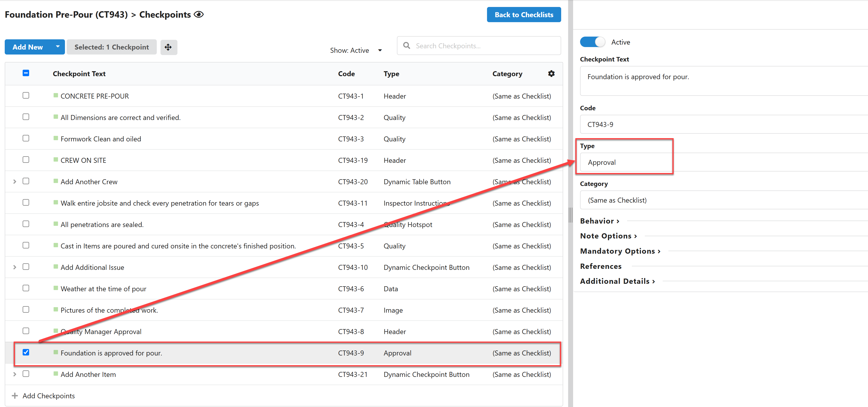
Task: Click the Selected: 1 Checkpoint button
Action: (x=111, y=47)
